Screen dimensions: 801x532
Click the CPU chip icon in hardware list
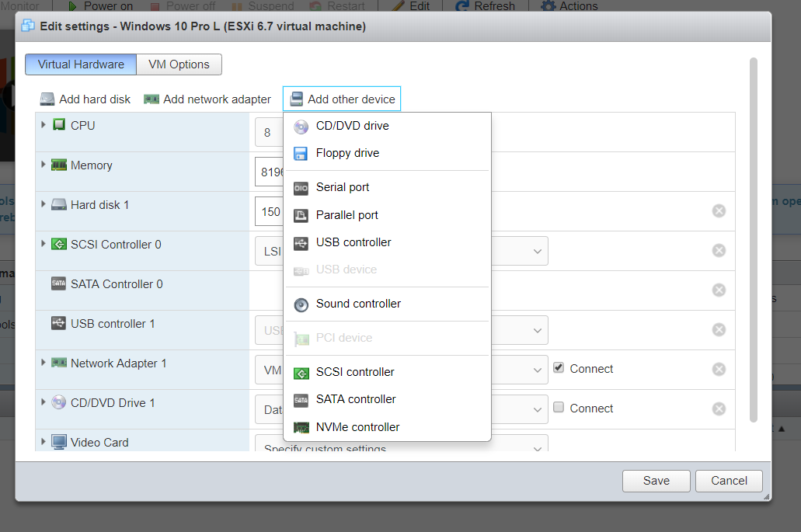(x=59, y=124)
